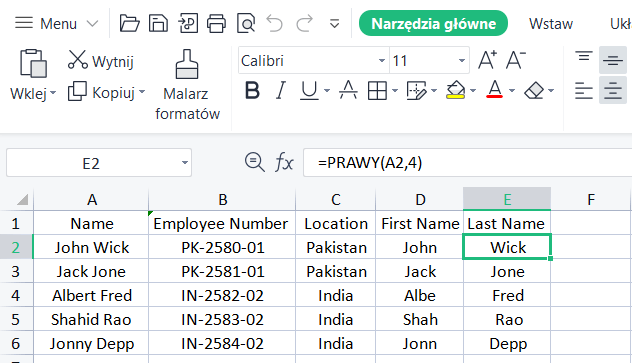Click the Print Preview icon
The width and height of the screenshot is (632, 363).
[246, 23]
